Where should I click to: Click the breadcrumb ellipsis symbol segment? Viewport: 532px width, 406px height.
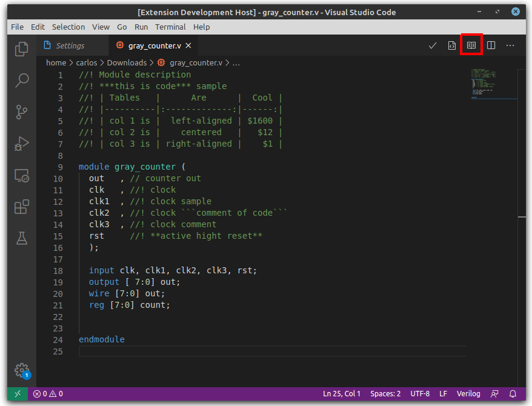(x=236, y=63)
